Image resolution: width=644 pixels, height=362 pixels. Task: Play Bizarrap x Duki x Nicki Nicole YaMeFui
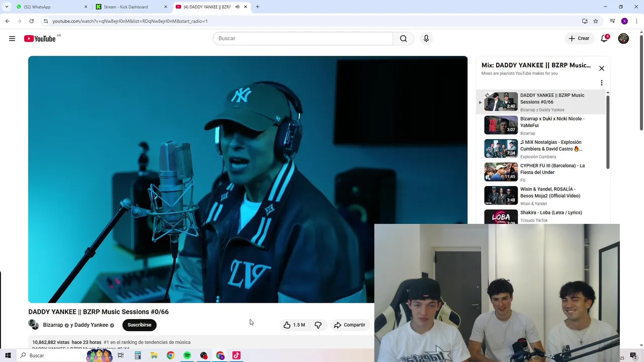pyautogui.click(x=541, y=126)
